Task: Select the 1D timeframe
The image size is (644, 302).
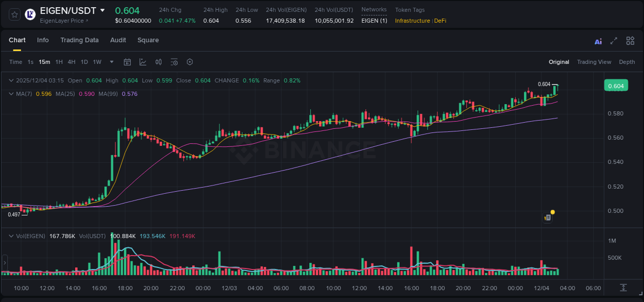Action: coord(84,62)
